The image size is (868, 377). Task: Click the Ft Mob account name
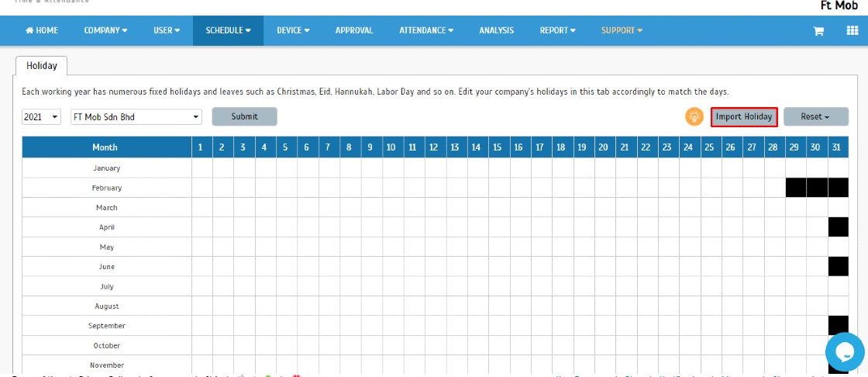[839, 6]
